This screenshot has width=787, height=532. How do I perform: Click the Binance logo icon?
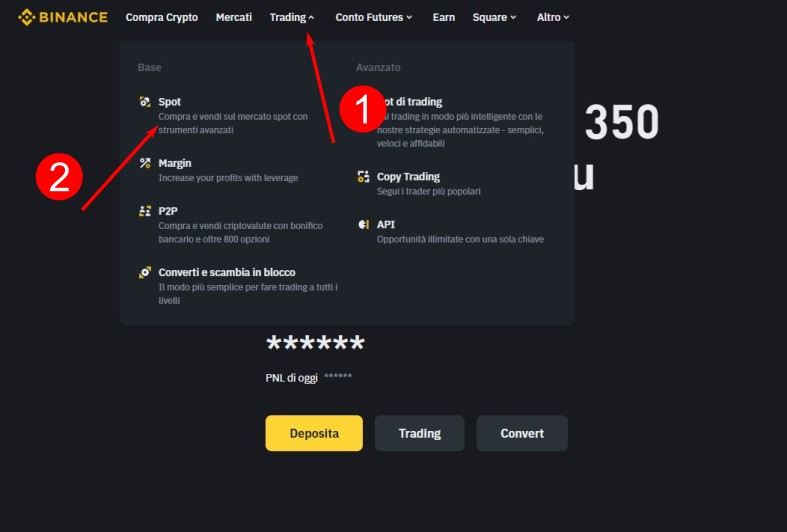26,17
